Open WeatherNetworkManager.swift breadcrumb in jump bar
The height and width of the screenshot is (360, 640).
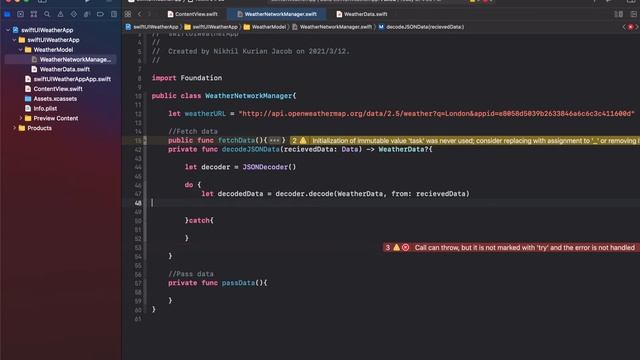tap(332, 27)
